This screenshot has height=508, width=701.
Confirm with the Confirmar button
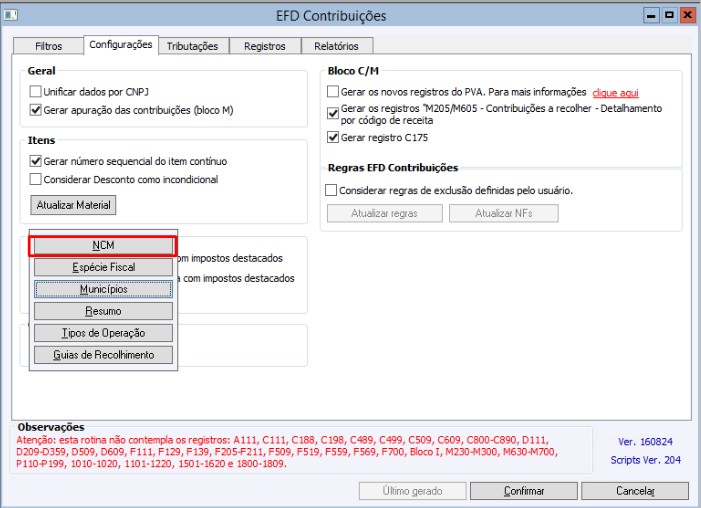point(524,491)
